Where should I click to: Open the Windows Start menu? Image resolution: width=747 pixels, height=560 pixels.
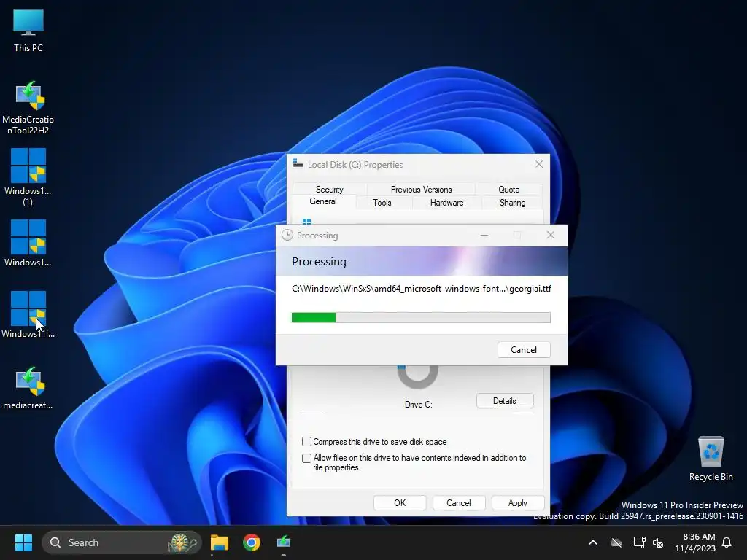click(x=23, y=542)
